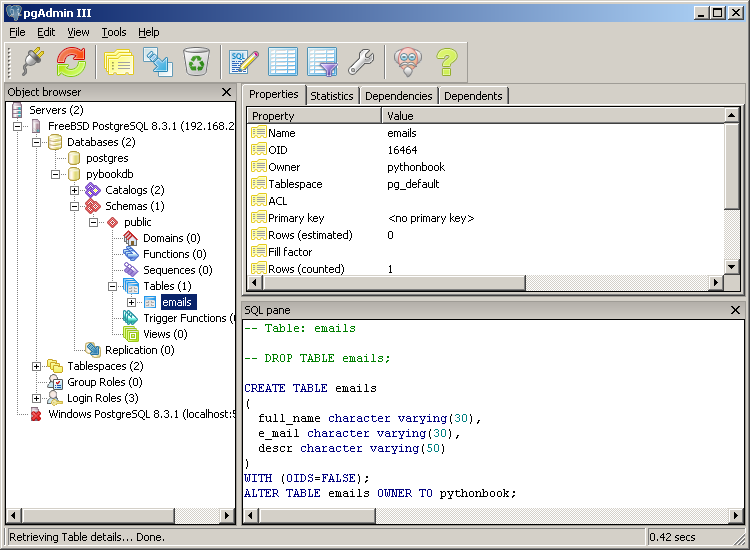
Task: Click the Servers group icon in the tree
Action: pyautogui.click(x=17, y=110)
